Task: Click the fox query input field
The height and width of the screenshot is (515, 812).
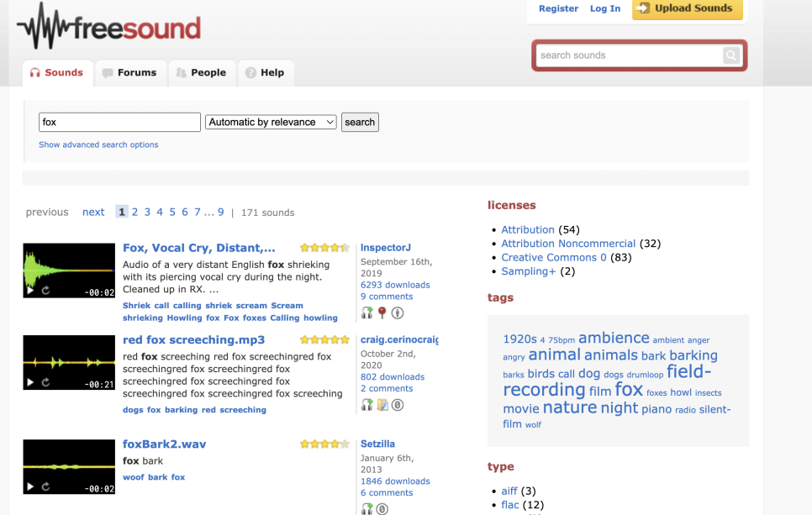Action: 119,122
